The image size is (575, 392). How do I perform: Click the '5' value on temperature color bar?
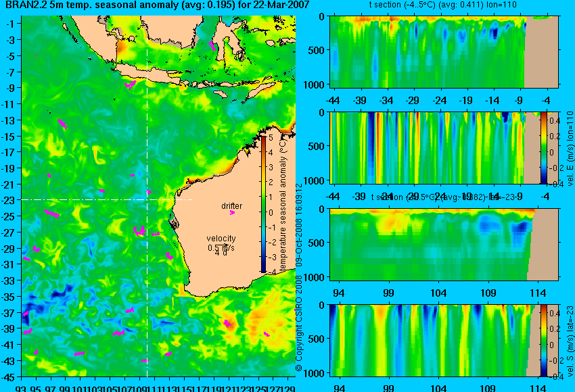271,138
